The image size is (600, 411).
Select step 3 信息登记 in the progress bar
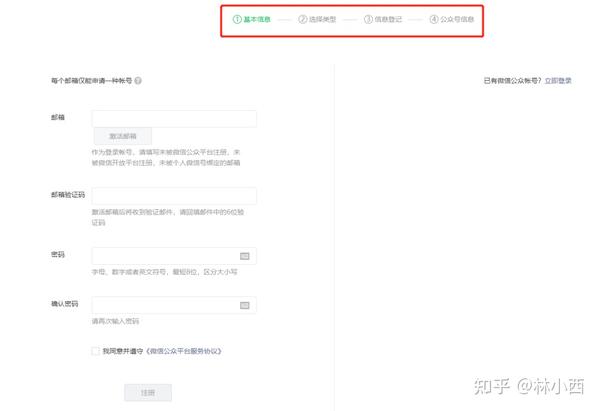(x=383, y=19)
